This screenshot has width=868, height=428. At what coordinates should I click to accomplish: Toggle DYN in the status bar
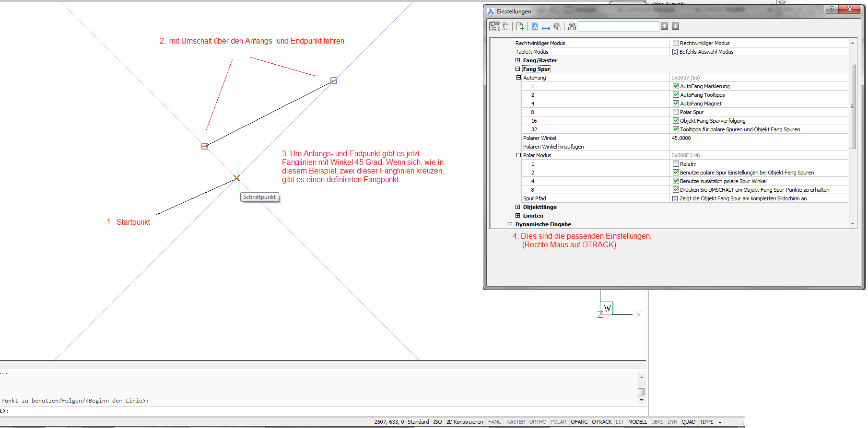672,422
